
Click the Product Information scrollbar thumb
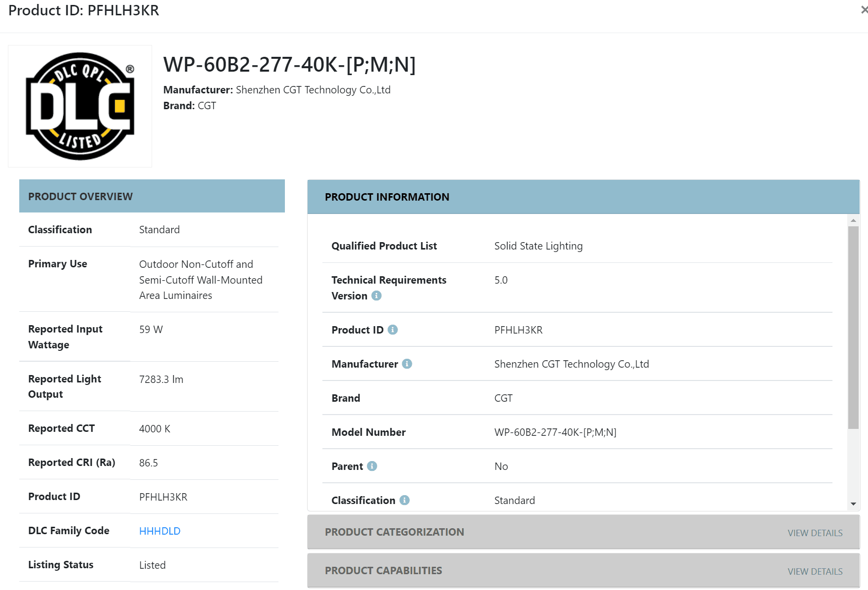click(853, 327)
